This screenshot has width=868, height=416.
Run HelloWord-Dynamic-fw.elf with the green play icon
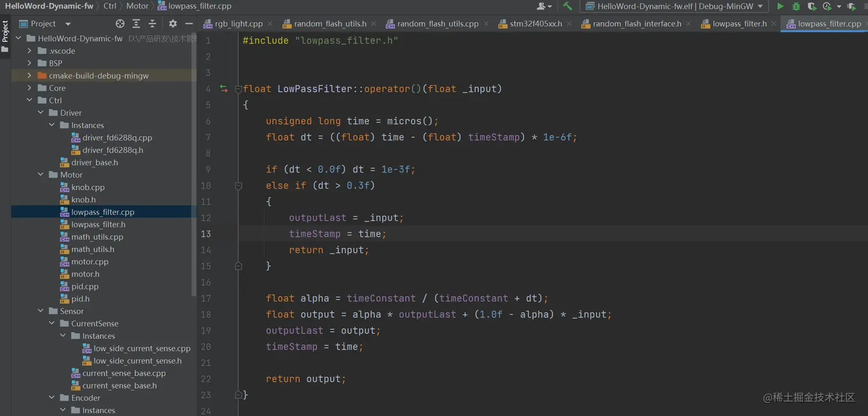coord(780,6)
